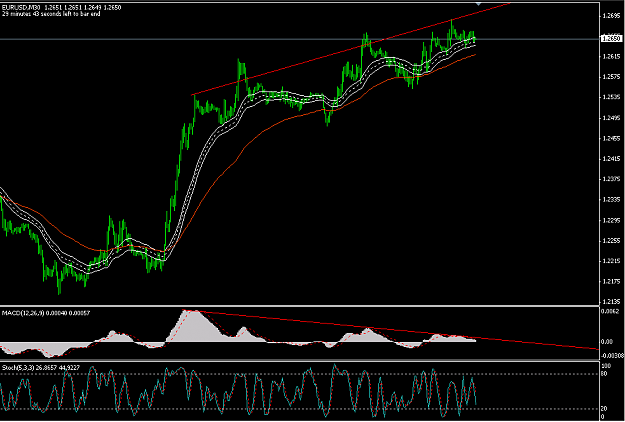Click the 1.2455 price axis label
Screen dimensions: 625x422
click(612, 138)
